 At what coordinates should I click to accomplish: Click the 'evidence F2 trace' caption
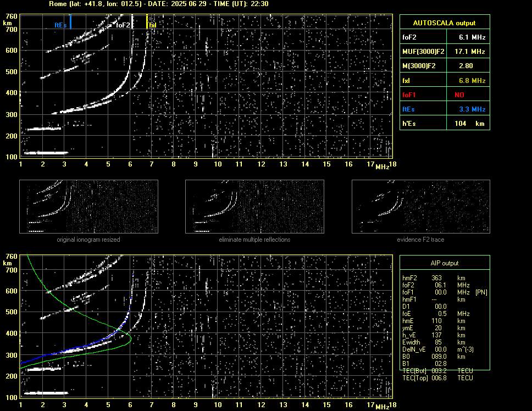click(420, 240)
